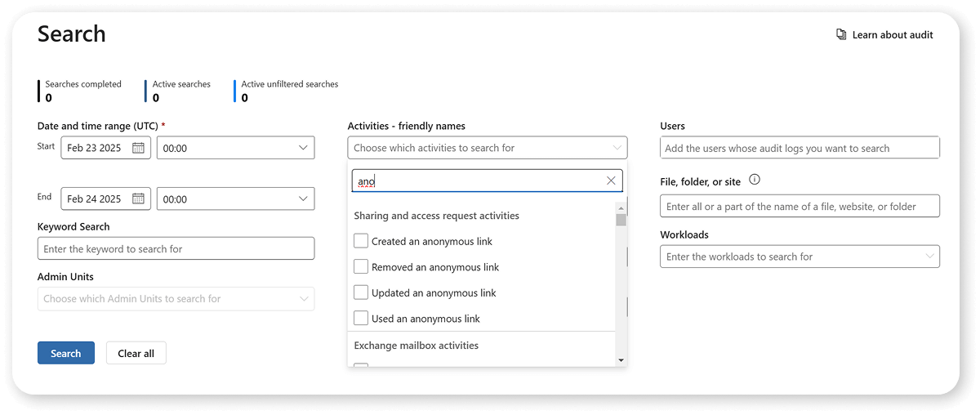The image size is (980, 415).
Task: Open the Learn about audit link
Action: [892, 35]
